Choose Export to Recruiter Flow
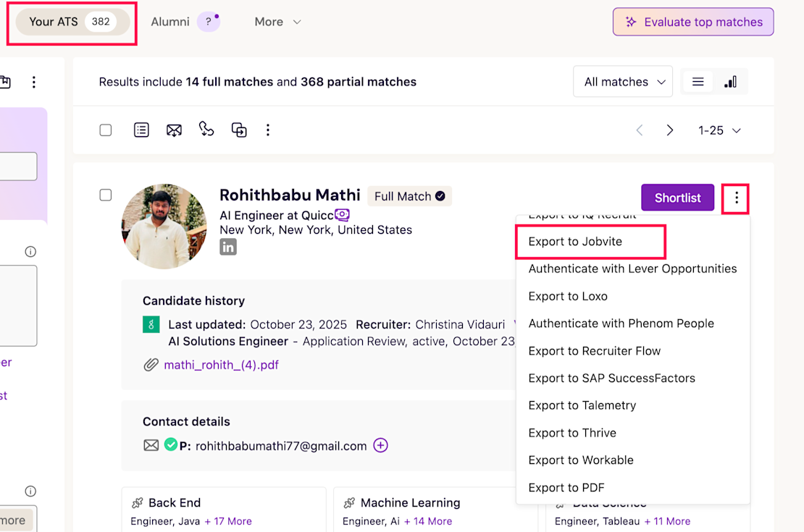Viewport: 804px width, 532px height. tap(594, 351)
